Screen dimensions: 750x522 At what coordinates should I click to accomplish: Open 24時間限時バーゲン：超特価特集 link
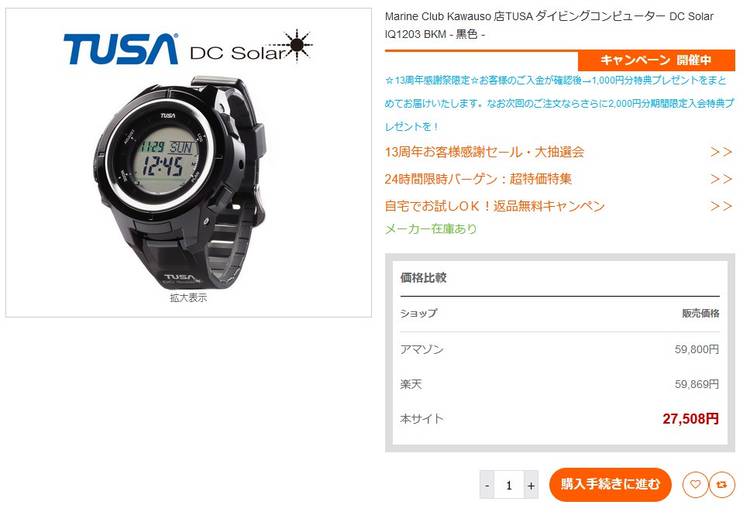[x=478, y=179]
